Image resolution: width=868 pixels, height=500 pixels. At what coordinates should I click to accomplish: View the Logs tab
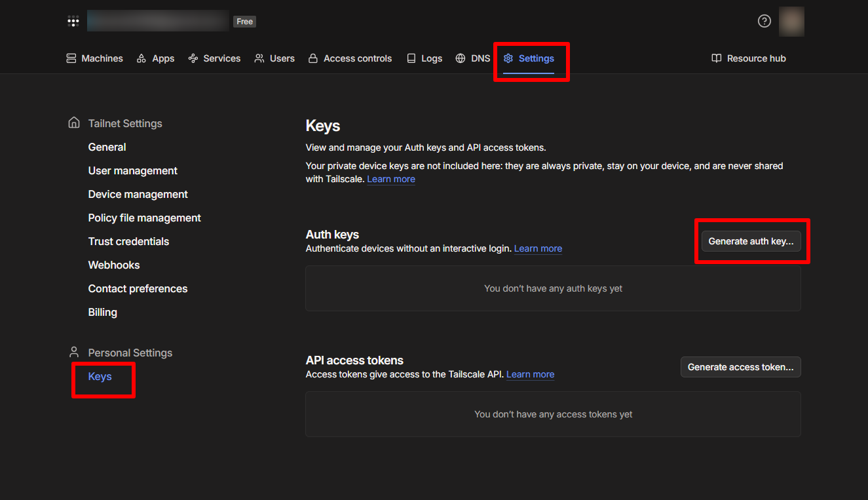[x=424, y=58]
